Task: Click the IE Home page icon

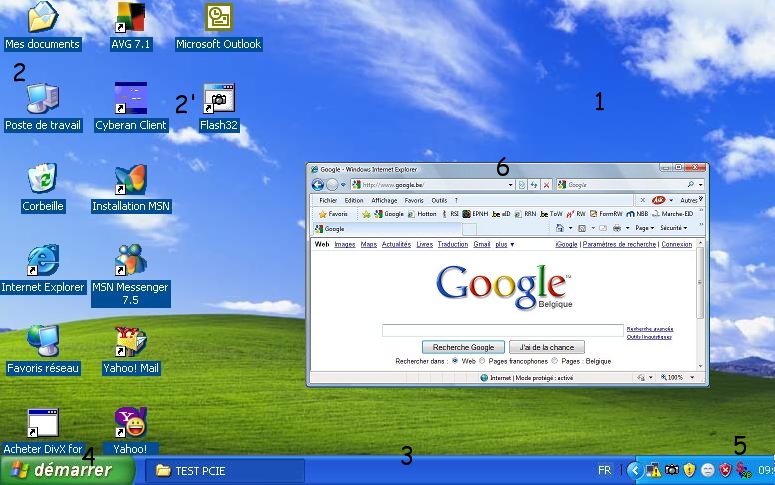Action: tap(560, 228)
